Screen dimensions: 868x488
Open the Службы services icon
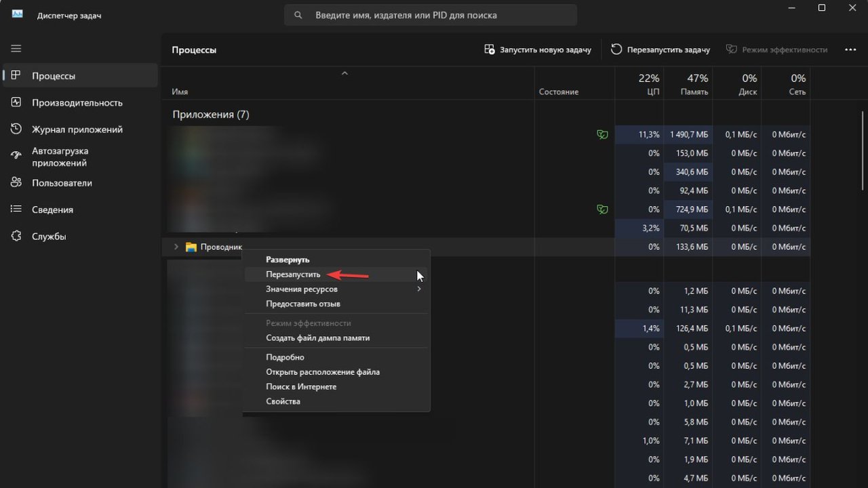16,237
